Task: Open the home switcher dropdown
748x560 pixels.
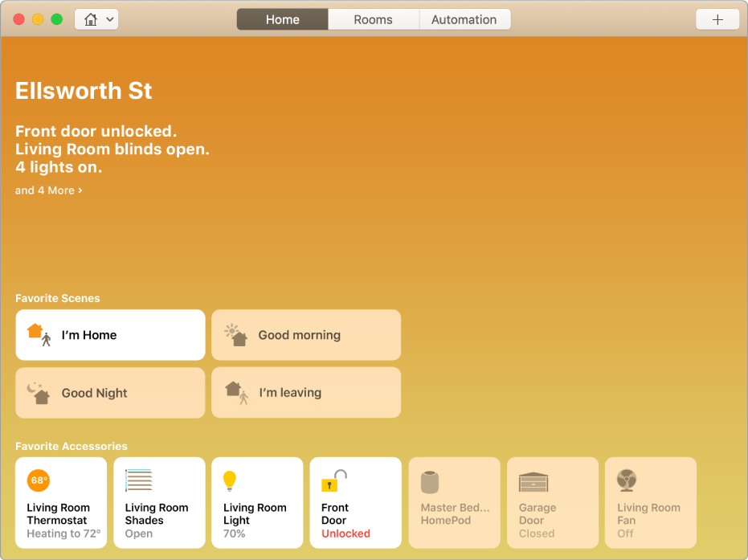Action: (x=108, y=18)
